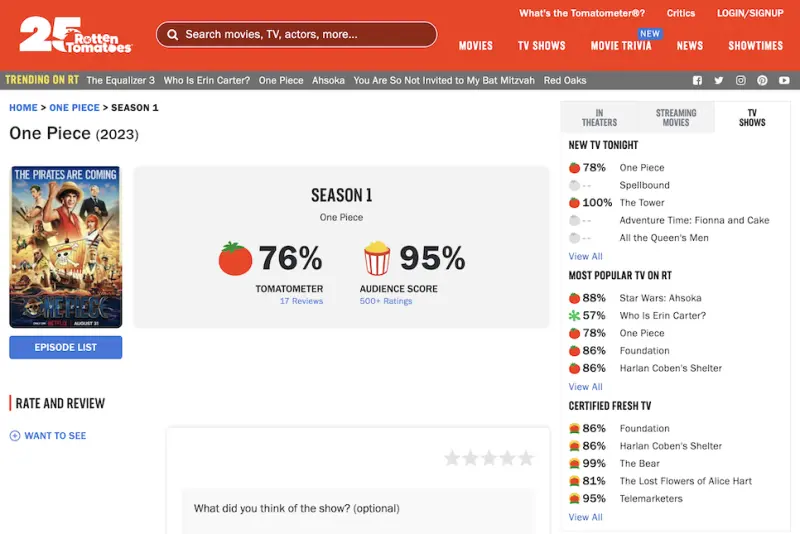
Task: Open trending link Red Oaks
Action: coord(565,81)
